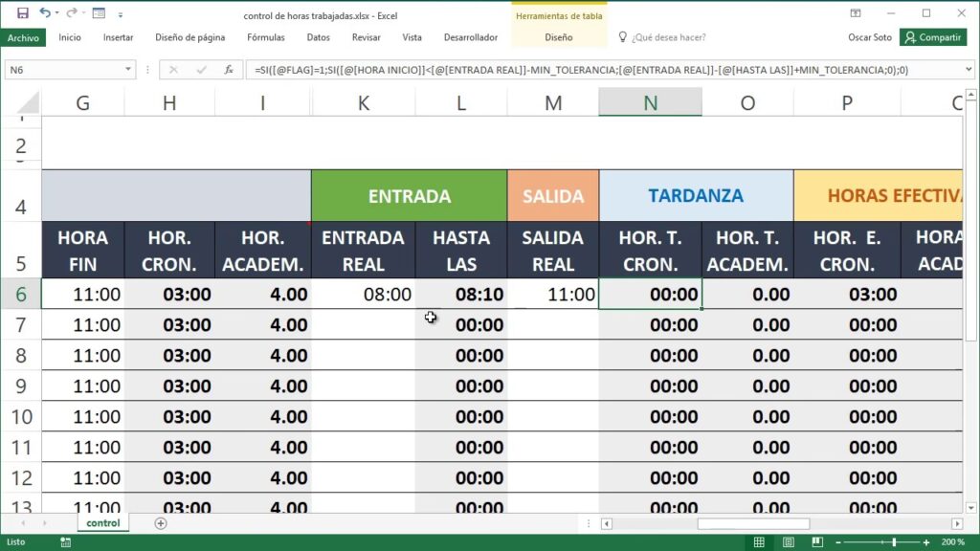Click the Insert Function fx icon
Image resolution: width=980 pixels, height=551 pixels.
click(x=229, y=70)
